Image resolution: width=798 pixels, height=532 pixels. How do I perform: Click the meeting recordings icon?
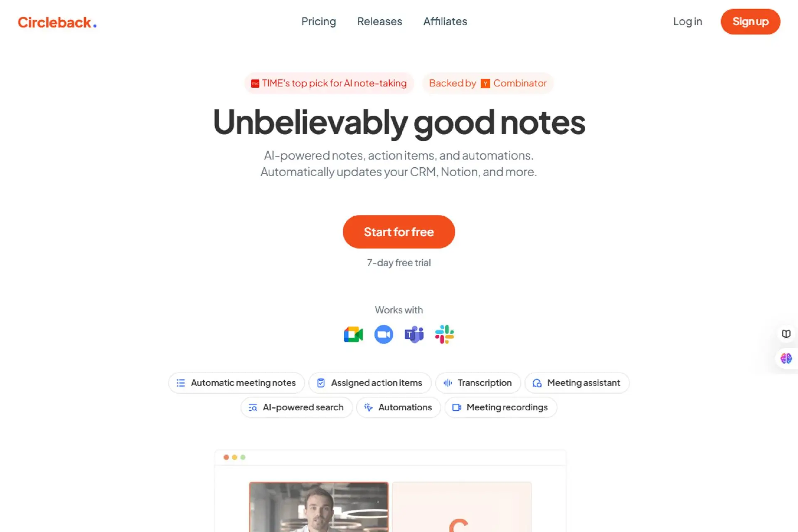click(x=457, y=407)
